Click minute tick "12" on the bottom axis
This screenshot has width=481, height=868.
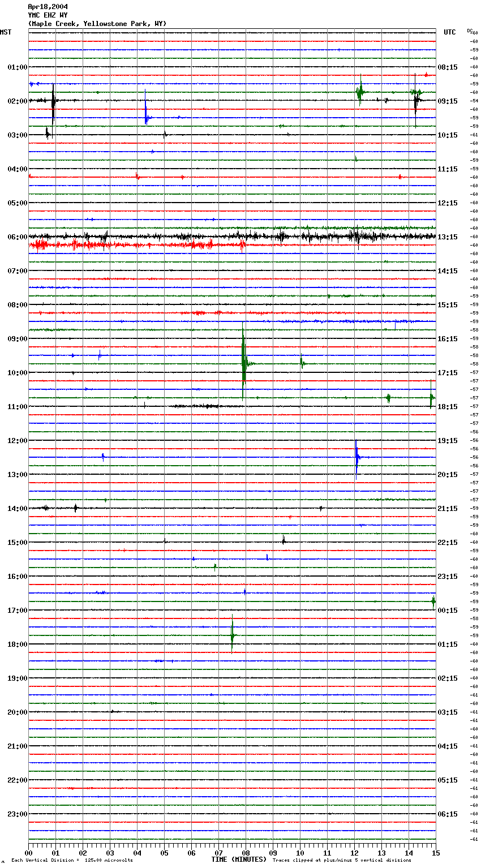(354, 853)
